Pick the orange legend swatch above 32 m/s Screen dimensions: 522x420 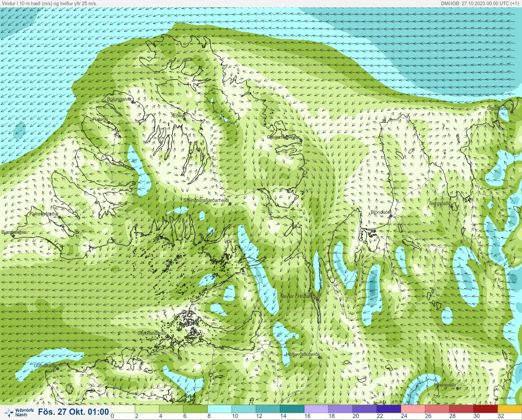[x=509, y=409]
